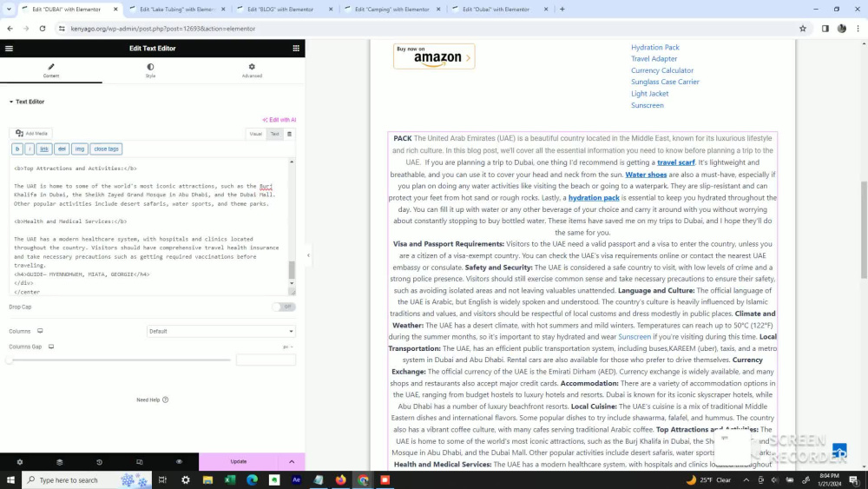Open the tab search dropdown arrow
Viewport: 868px width, 489px height.
(x=9, y=10)
